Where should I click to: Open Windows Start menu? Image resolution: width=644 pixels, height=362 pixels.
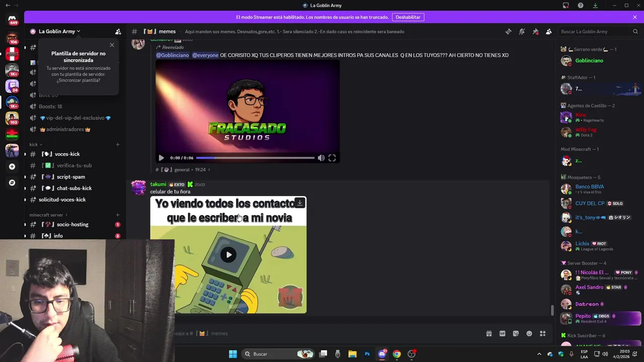coord(233,354)
